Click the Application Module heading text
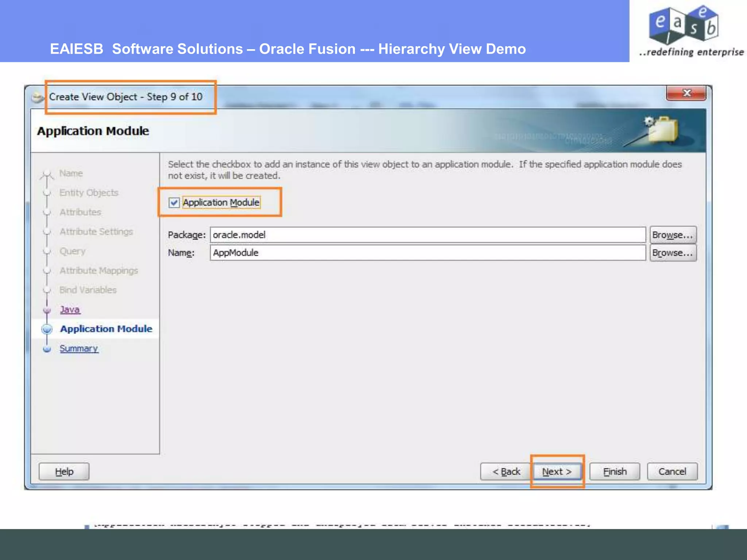The image size is (747, 560). 93,131
